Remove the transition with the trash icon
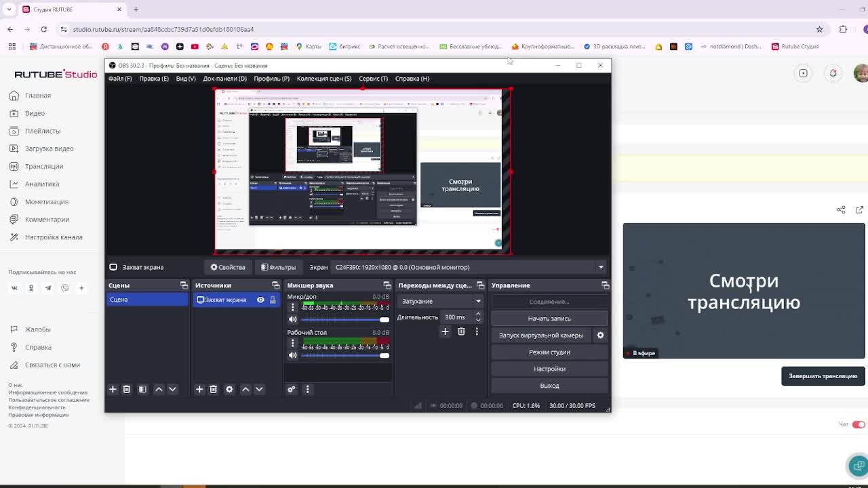Screen dimensions: 868x488 461,331
